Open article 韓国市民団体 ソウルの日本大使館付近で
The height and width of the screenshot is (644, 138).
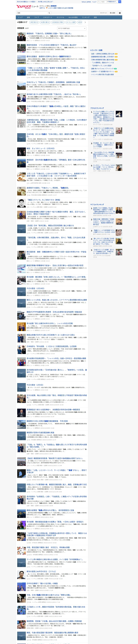[x=52, y=45]
